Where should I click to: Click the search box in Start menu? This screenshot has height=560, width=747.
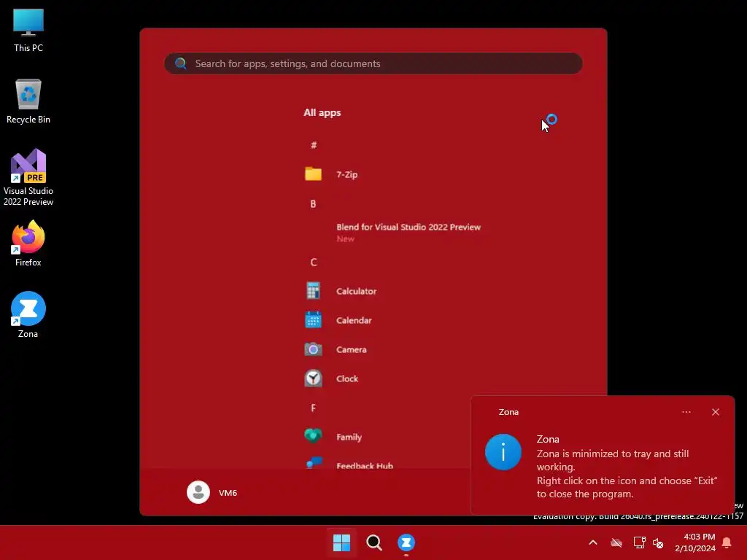click(x=373, y=63)
